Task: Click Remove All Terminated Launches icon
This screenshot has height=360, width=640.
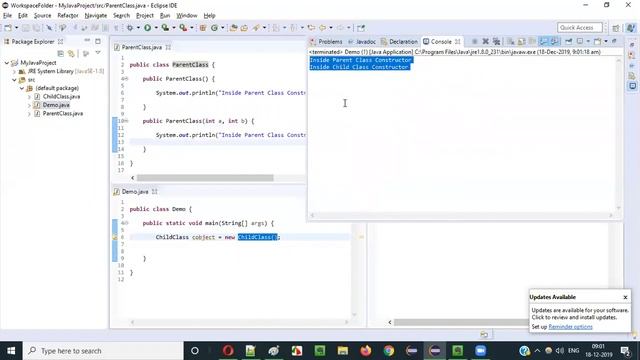Action: coord(496,41)
